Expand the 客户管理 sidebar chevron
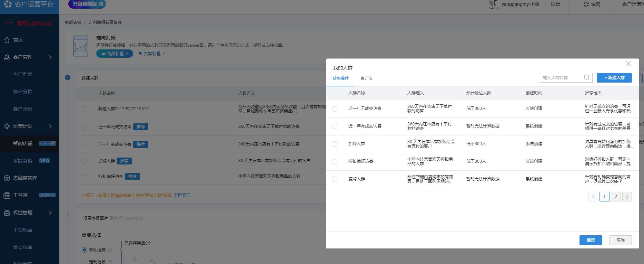This screenshot has width=644, height=264. tap(50, 57)
